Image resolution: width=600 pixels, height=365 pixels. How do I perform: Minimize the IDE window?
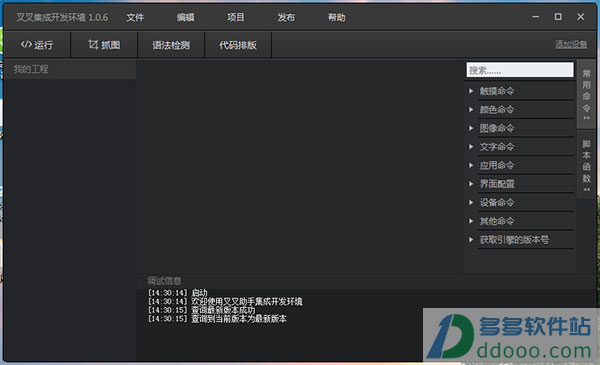pyautogui.click(x=536, y=17)
